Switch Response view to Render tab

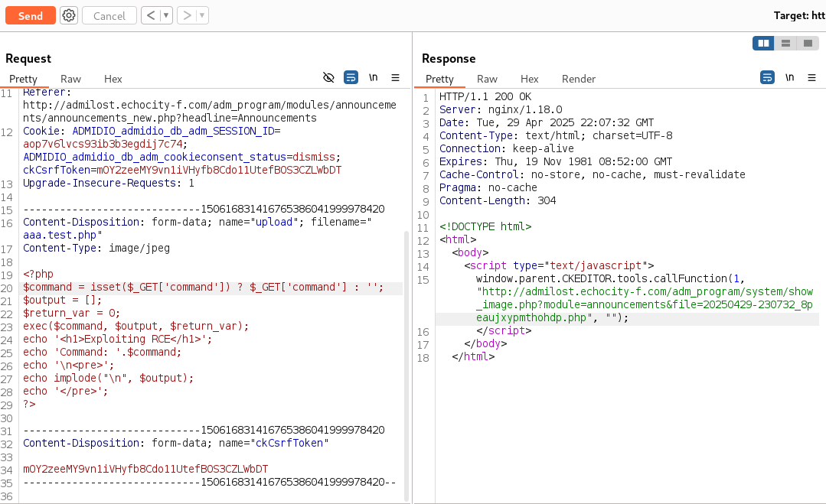(x=579, y=79)
